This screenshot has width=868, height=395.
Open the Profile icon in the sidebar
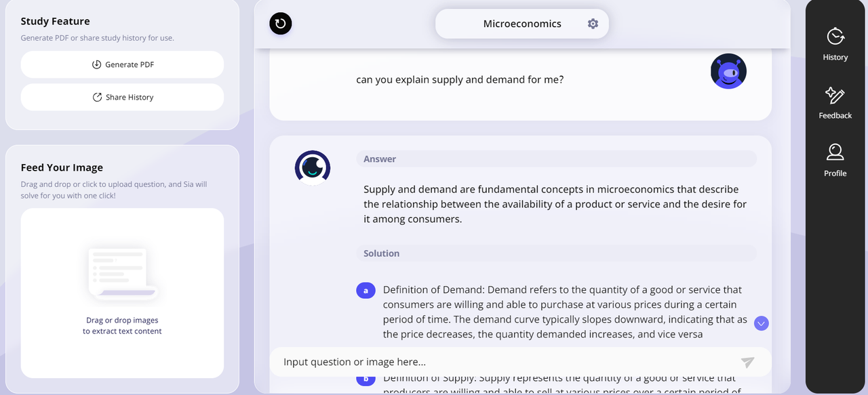pyautogui.click(x=835, y=152)
